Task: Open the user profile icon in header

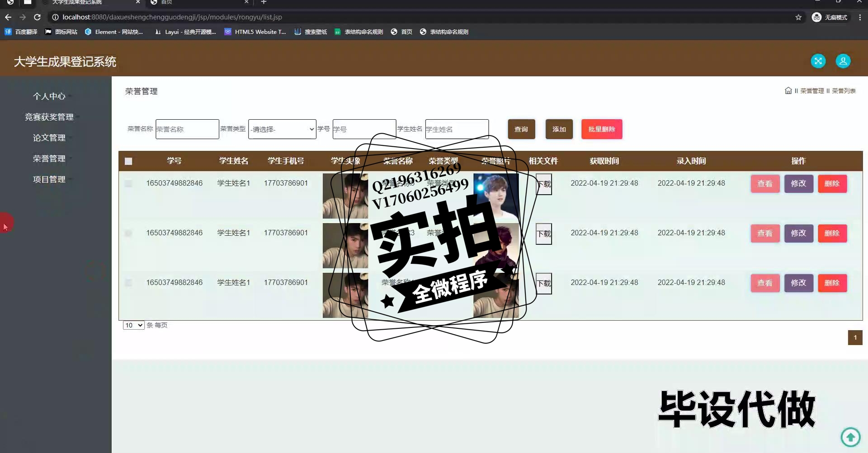Action: click(843, 61)
